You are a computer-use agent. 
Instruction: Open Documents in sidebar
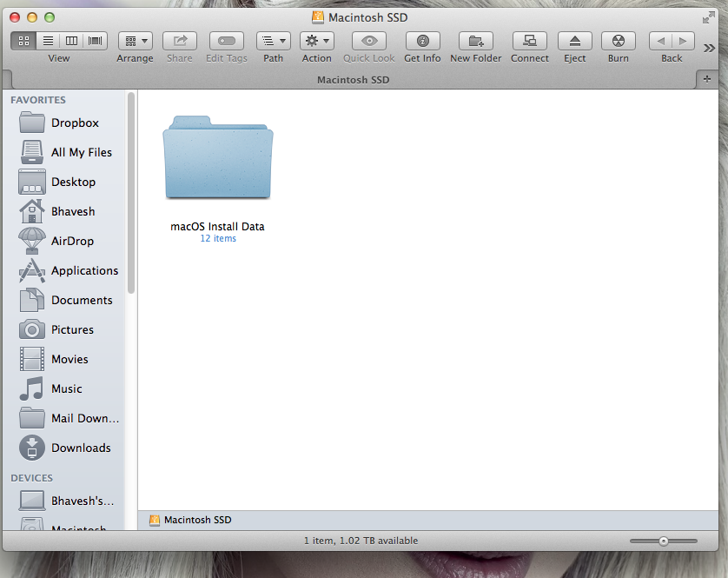(x=65, y=300)
